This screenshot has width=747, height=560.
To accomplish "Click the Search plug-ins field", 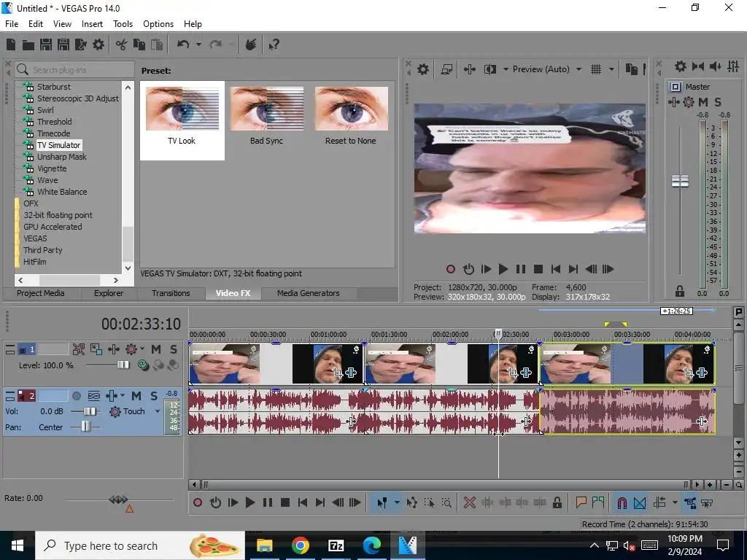I will coord(74,69).
